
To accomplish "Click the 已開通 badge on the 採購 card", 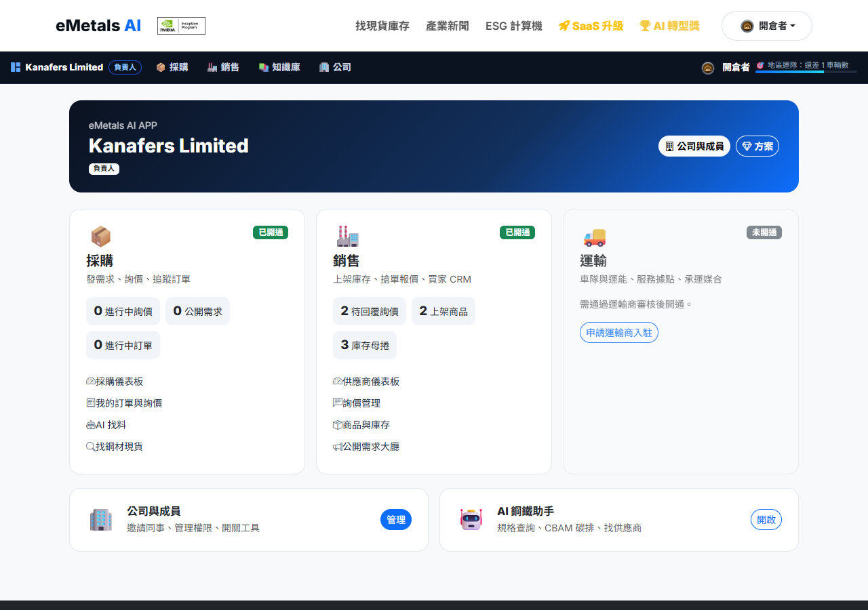I will click(x=271, y=232).
